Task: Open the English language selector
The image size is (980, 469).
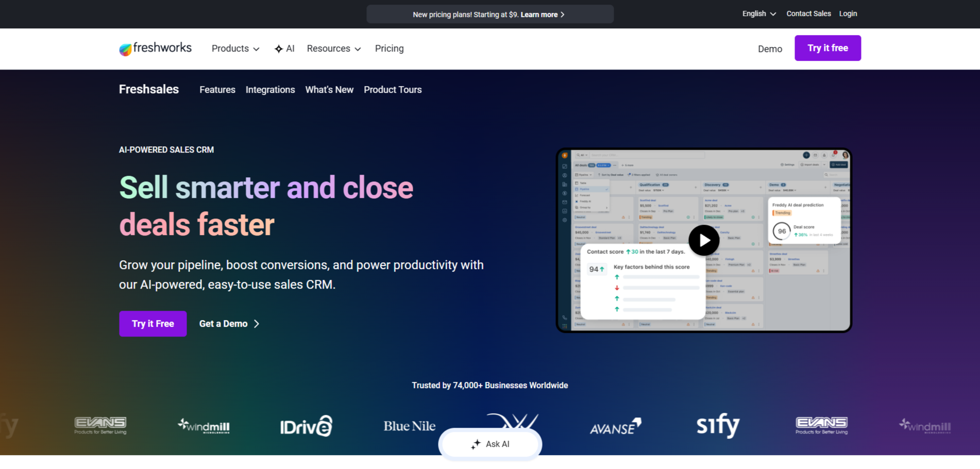Action: click(759, 14)
